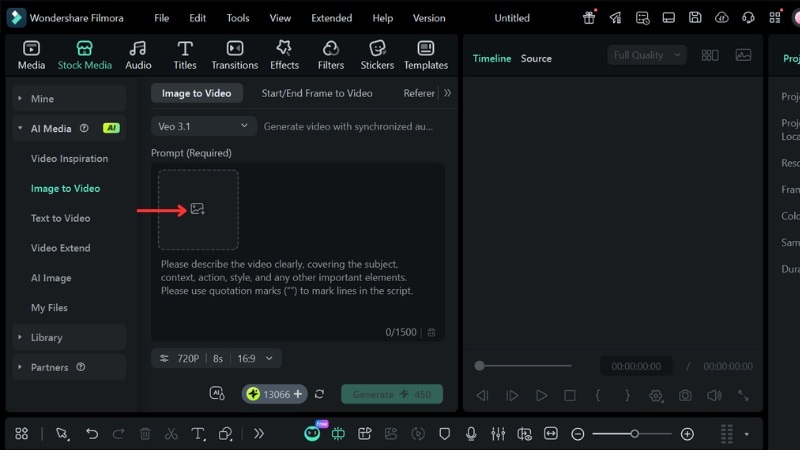Viewport: 800px width, 450px height.
Task: Click the scissors split icon
Action: point(171,434)
